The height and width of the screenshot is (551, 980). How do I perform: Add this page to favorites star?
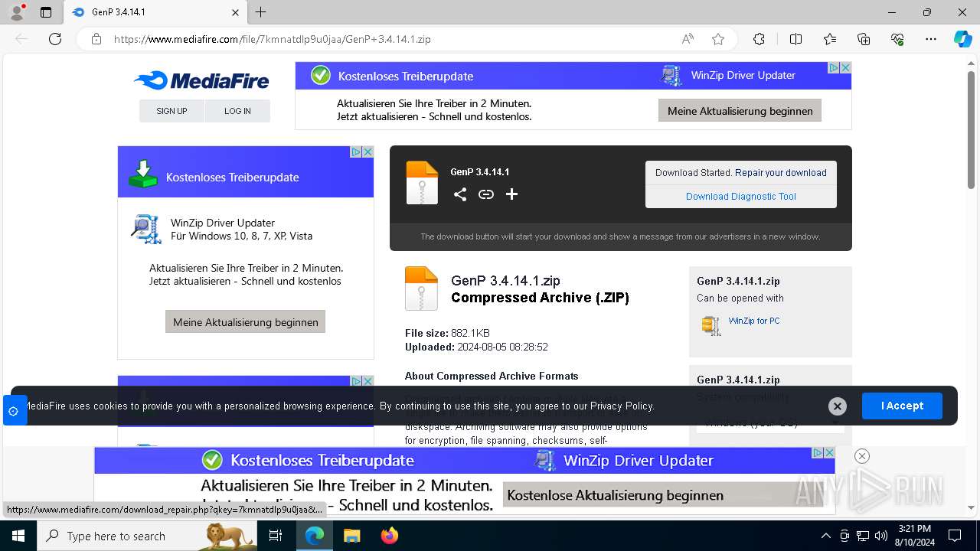(718, 39)
